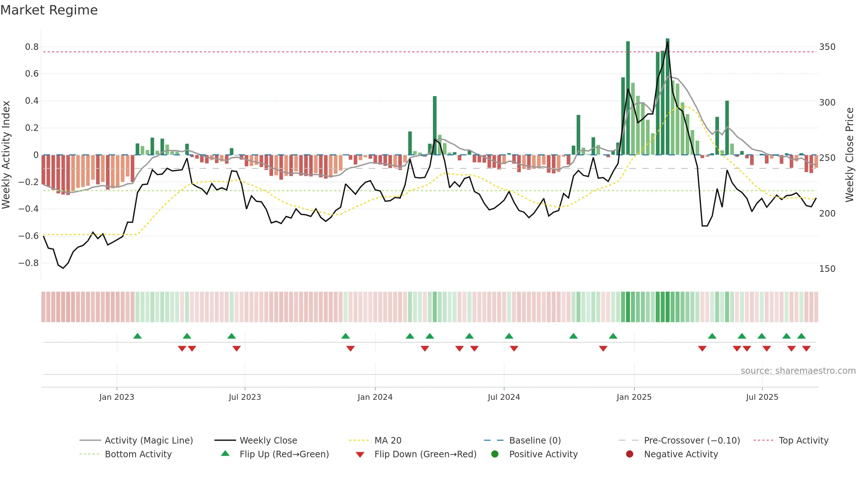
Task: Click the red Flip Down legend triangle
Action: tap(360, 455)
